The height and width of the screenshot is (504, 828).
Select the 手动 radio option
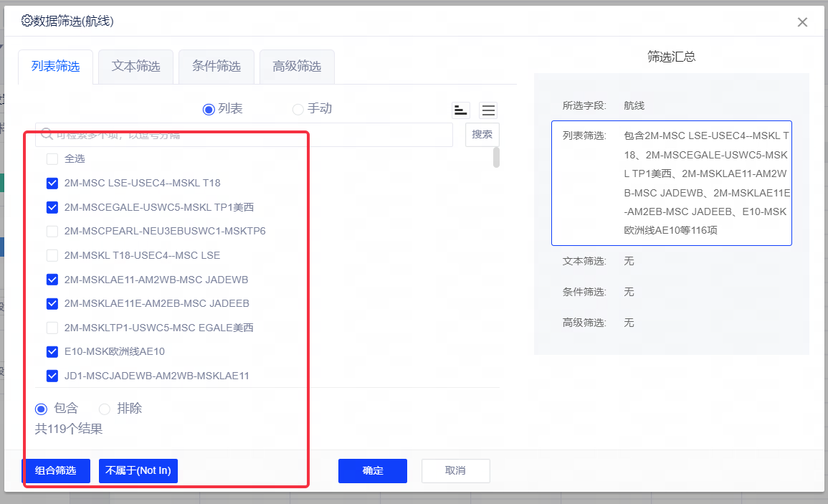[298, 109]
